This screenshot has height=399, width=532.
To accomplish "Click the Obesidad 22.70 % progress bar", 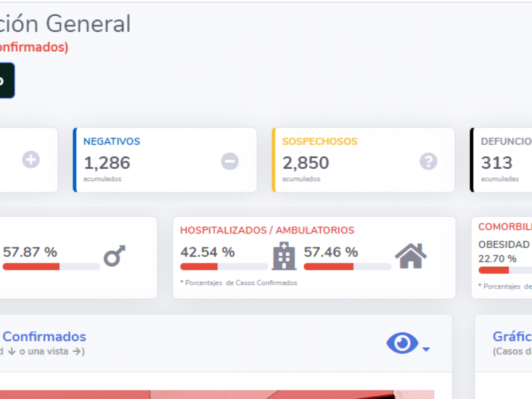I will click(x=505, y=270).
